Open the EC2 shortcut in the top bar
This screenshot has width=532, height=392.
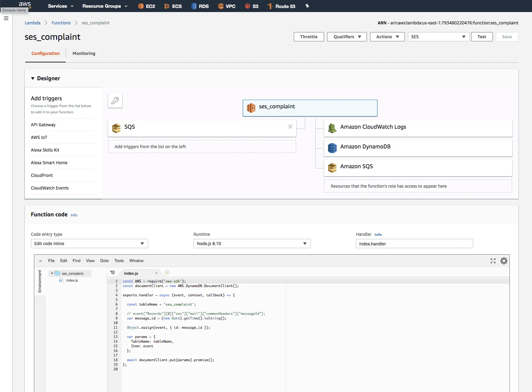pos(147,6)
